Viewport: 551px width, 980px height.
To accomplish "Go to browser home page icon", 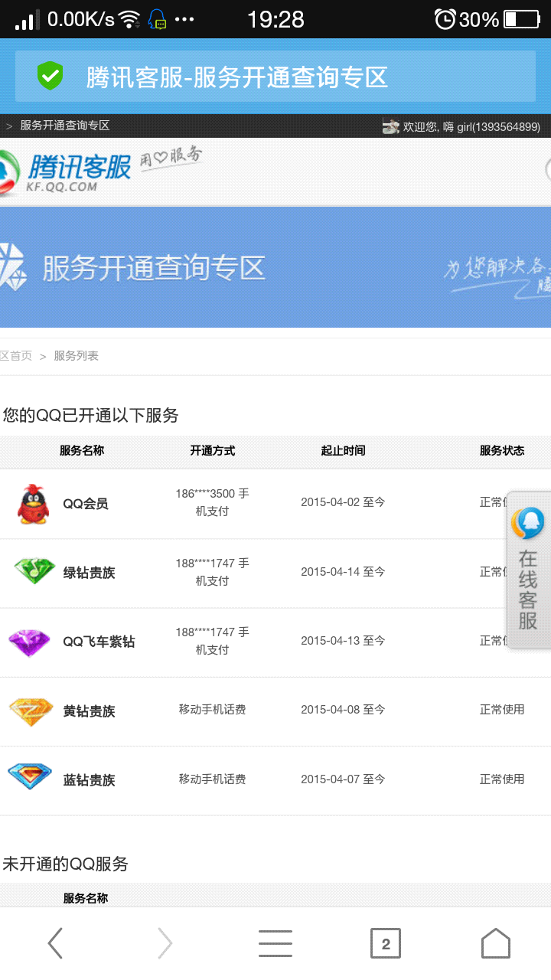I will click(x=496, y=943).
